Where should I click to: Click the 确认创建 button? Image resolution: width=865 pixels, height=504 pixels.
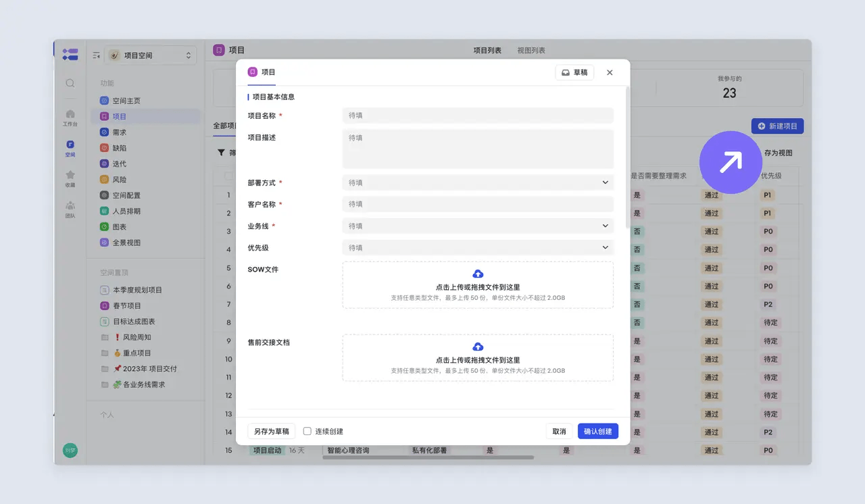tap(597, 431)
